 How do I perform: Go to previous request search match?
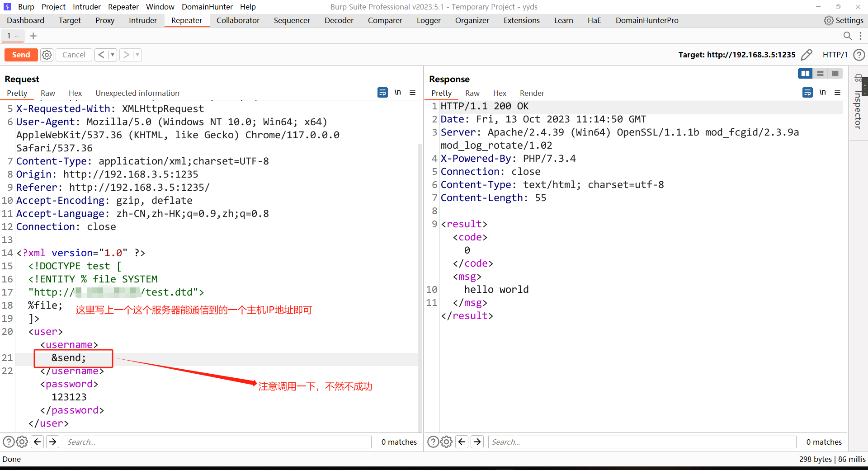pos(38,442)
